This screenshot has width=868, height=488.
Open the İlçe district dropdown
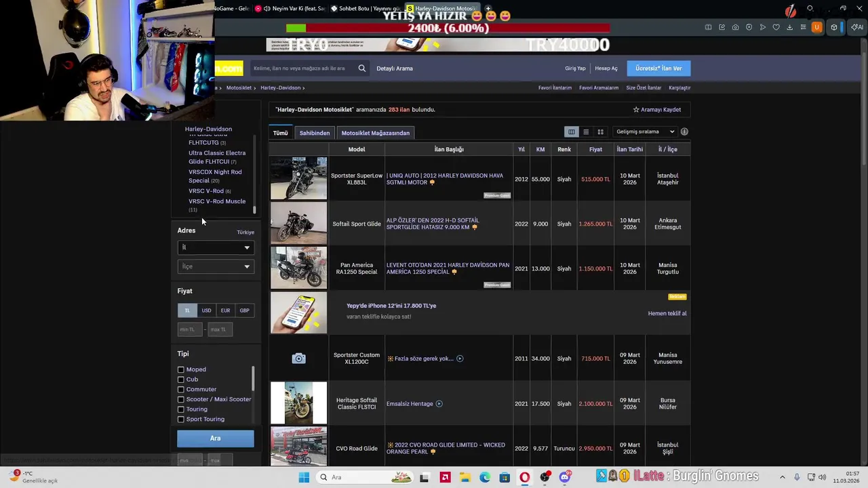point(216,266)
